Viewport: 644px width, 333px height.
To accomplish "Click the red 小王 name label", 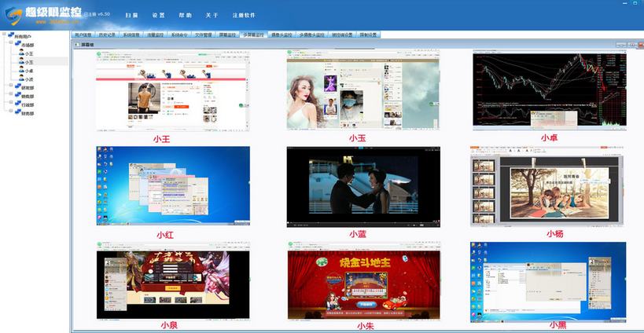I will [x=161, y=139].
